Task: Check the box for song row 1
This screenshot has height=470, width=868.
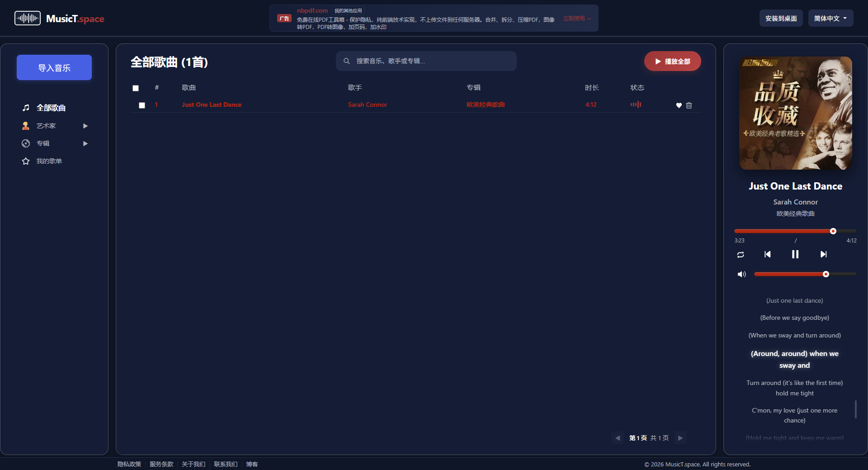Action: [x=142, y=105]
